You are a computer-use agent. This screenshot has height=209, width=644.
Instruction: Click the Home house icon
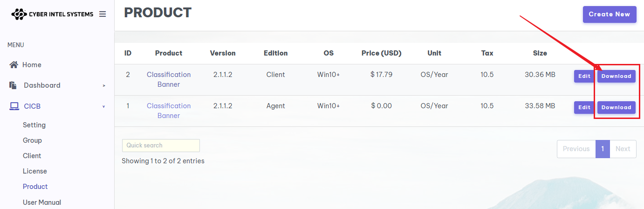point(14,65)
